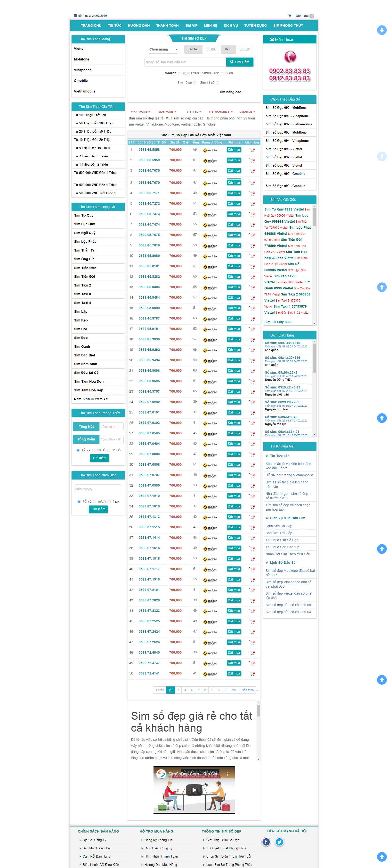Click Tiếp theo pagination link

click(247, 690)
